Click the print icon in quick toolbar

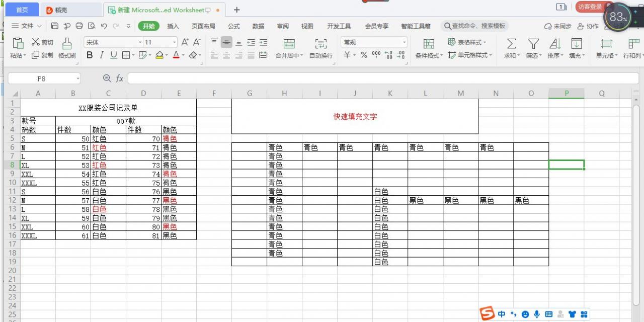(x=79, y=26)
